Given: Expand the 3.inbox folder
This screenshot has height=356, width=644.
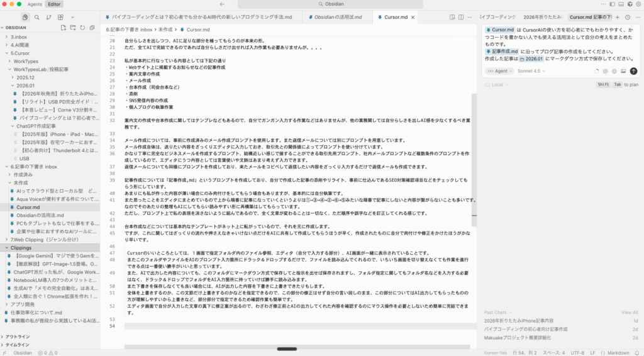Looking at the screenshot, I should click(19, 37).
